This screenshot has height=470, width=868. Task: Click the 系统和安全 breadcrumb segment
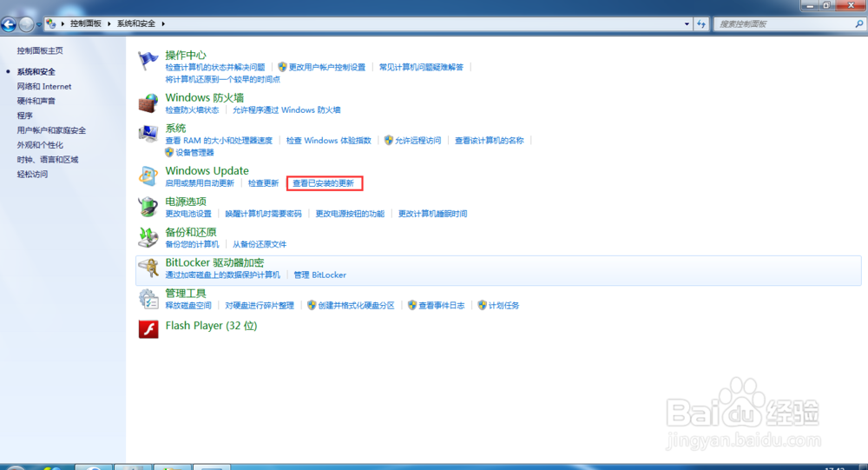pos(136,23)
